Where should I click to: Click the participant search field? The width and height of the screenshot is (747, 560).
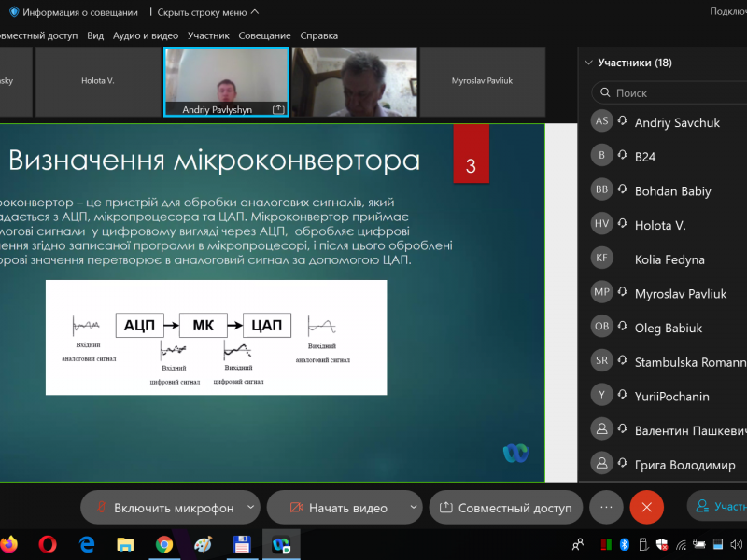(672, 93)
